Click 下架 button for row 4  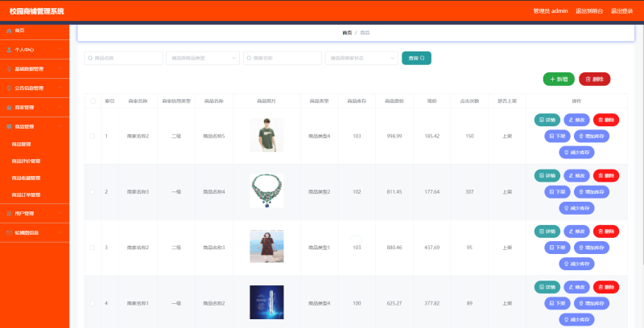click(x=555, y=304)
